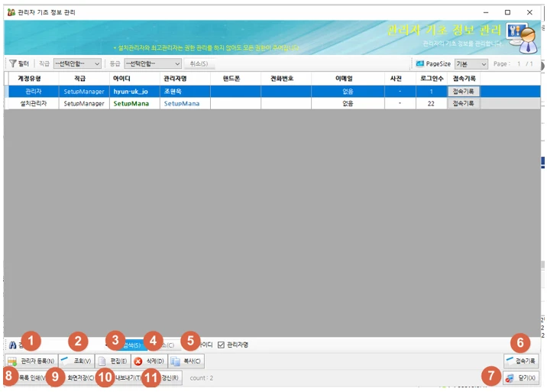
Task: Click the 목록 인쇄(V) print button
Action: [x=31, y=377]
